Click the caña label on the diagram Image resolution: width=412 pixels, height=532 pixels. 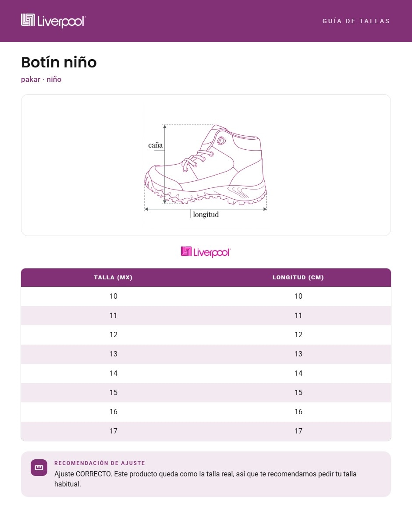tap(155, 145)
